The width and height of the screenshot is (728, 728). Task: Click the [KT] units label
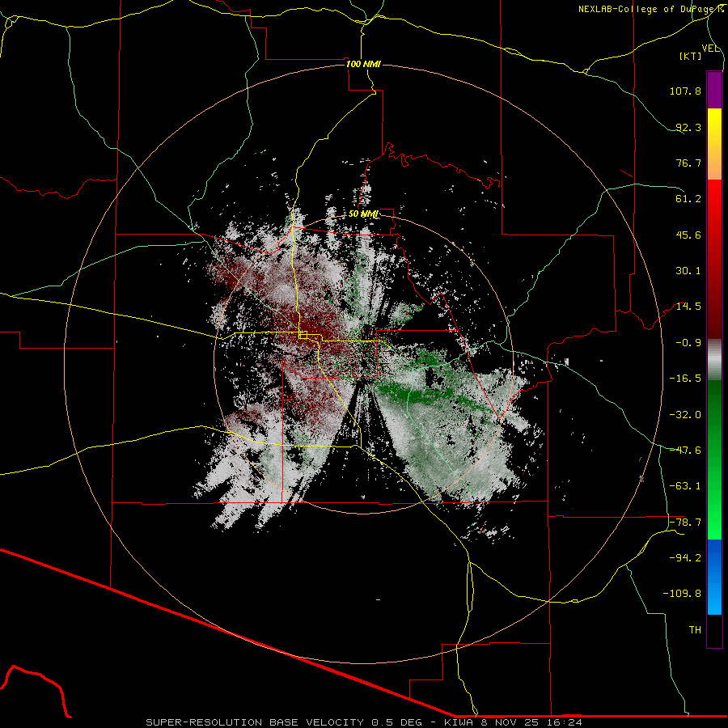pos(690,56)
